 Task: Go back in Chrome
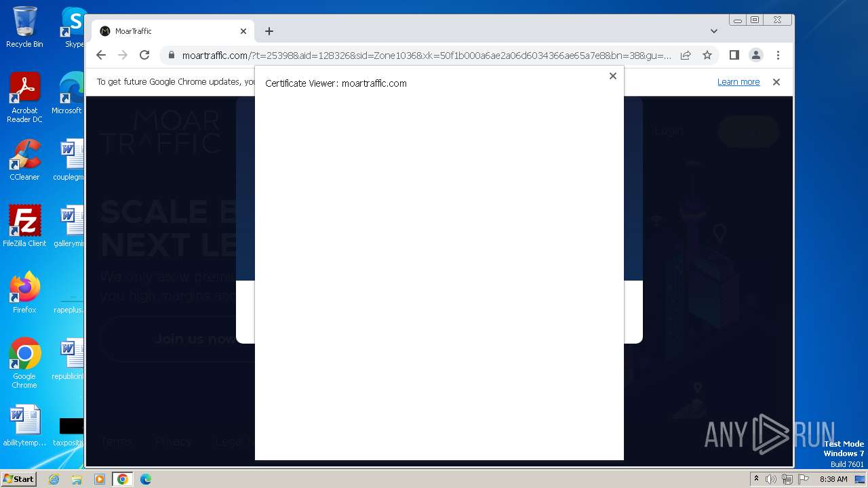[101, 55]
